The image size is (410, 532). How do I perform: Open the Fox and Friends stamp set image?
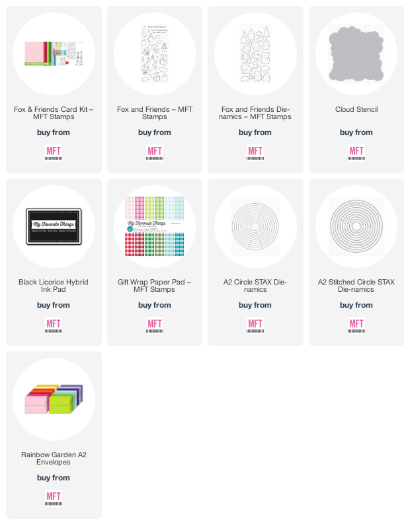[x=155, y=54]
